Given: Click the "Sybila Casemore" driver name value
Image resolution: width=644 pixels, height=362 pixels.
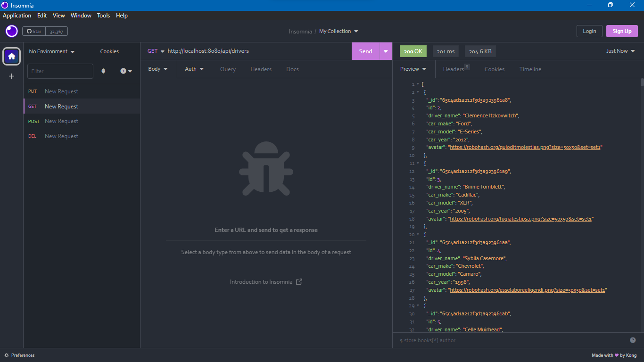Looking at the screenshot, I should (485, 258).
